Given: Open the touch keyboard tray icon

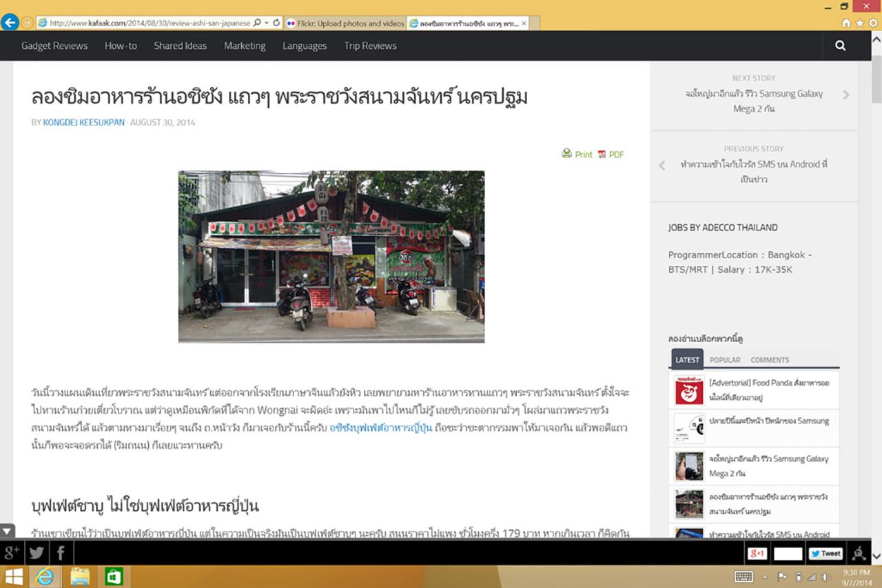Looking at the screenshot, I should [x=743, y=577].
